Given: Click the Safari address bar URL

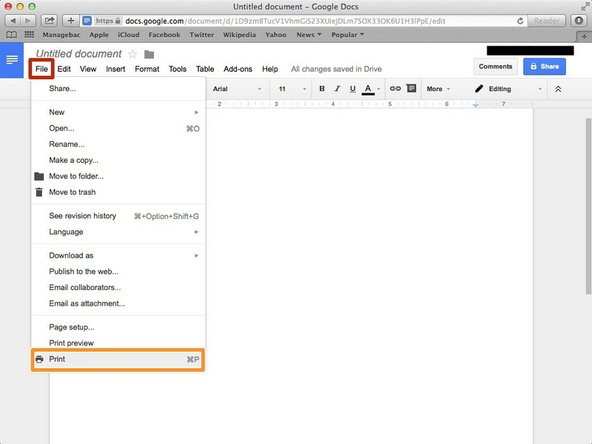Looking at the screenshot, I should 285,21.
